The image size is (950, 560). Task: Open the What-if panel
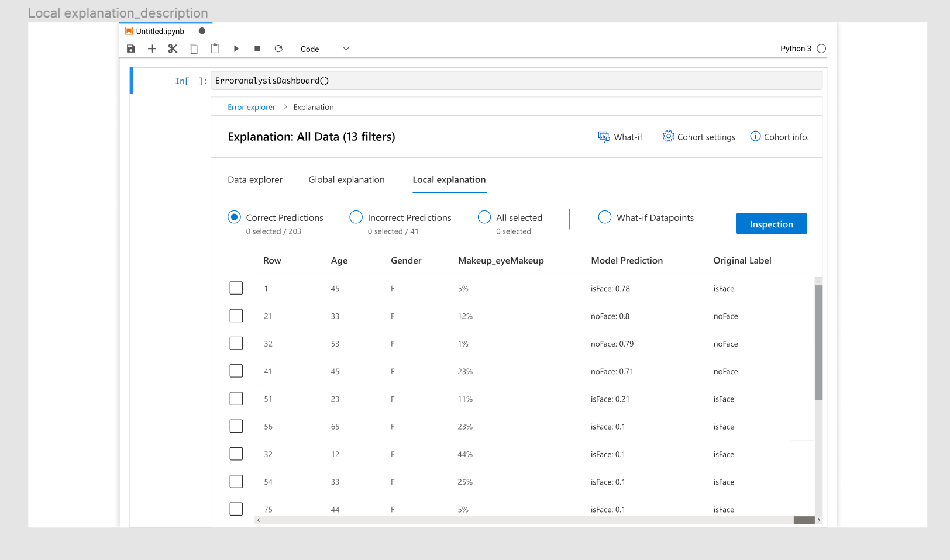point(621,136)
